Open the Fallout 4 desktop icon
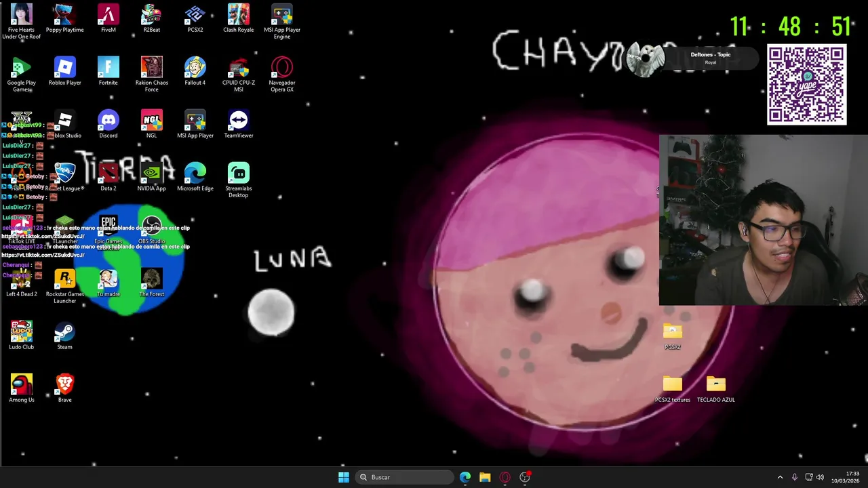The height and width of the screenshot is (488, 868). click(195, 71)
